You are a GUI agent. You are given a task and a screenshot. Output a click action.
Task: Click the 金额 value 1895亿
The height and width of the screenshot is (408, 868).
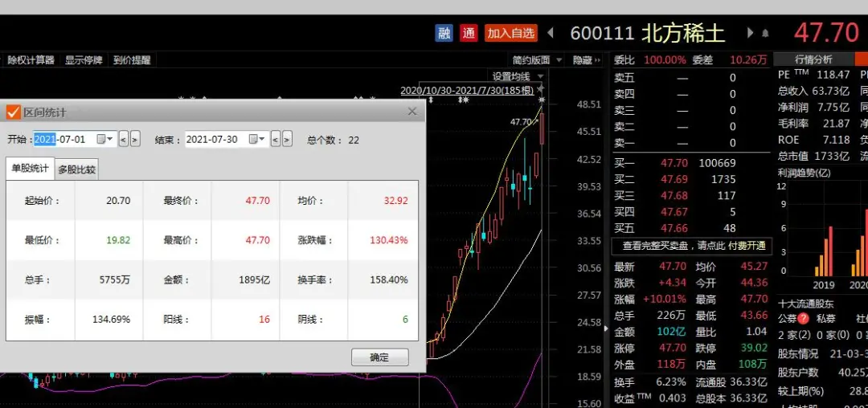tap(255, 279)
